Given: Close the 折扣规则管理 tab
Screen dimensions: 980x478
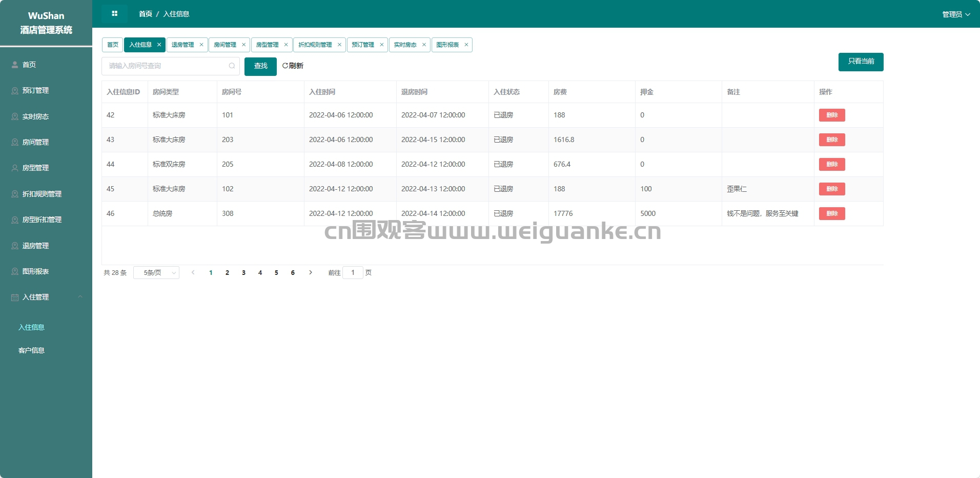Looking at the screenshot, I should pos(339,45).
